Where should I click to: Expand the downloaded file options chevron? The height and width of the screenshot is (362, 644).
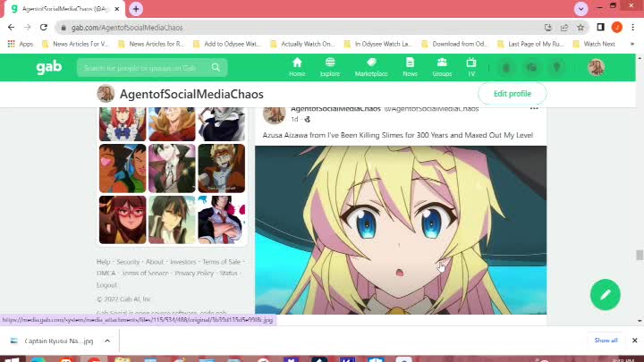click(x=107, y=341)
